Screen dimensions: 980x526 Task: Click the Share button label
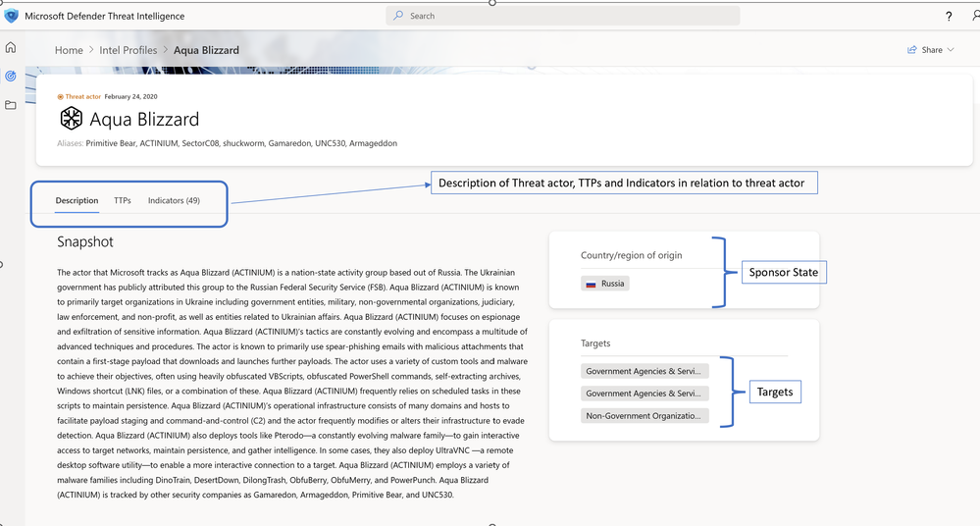pos(932,50)
